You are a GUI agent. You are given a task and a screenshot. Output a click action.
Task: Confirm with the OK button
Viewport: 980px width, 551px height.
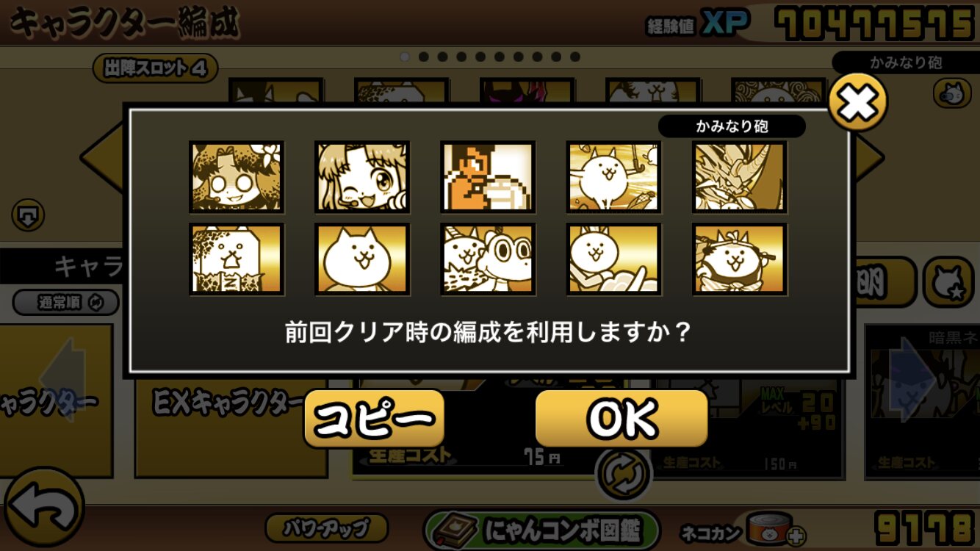621,418
